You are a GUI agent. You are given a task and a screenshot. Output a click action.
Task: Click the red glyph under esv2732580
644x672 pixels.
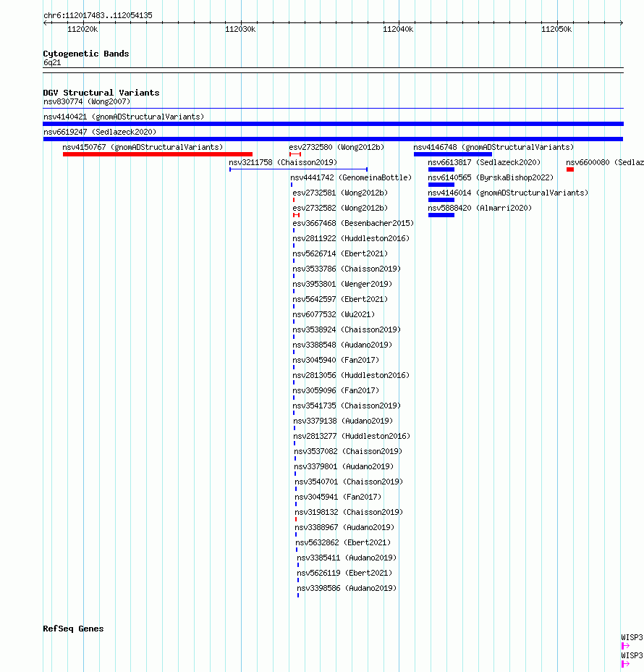(295, 154)
